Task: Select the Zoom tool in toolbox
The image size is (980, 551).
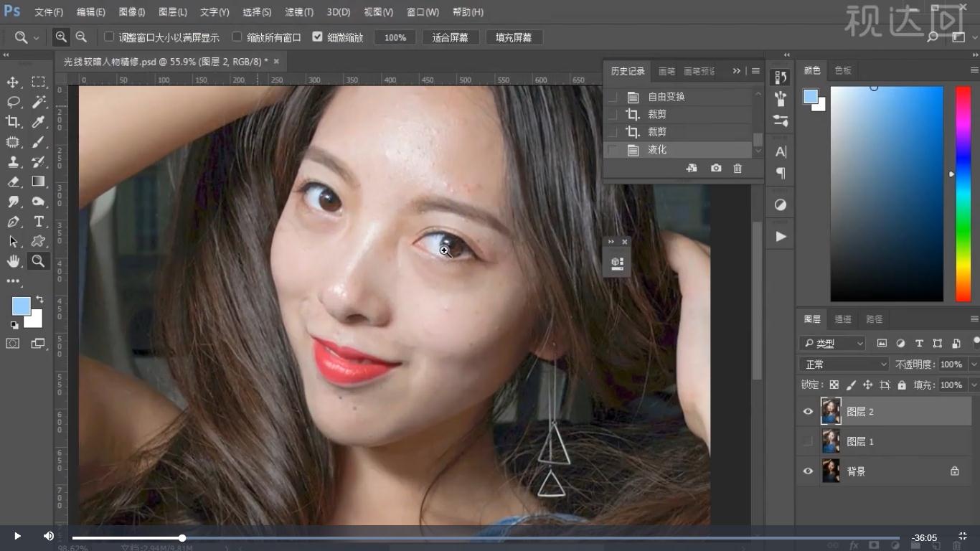Action: [x=39, y=261]
